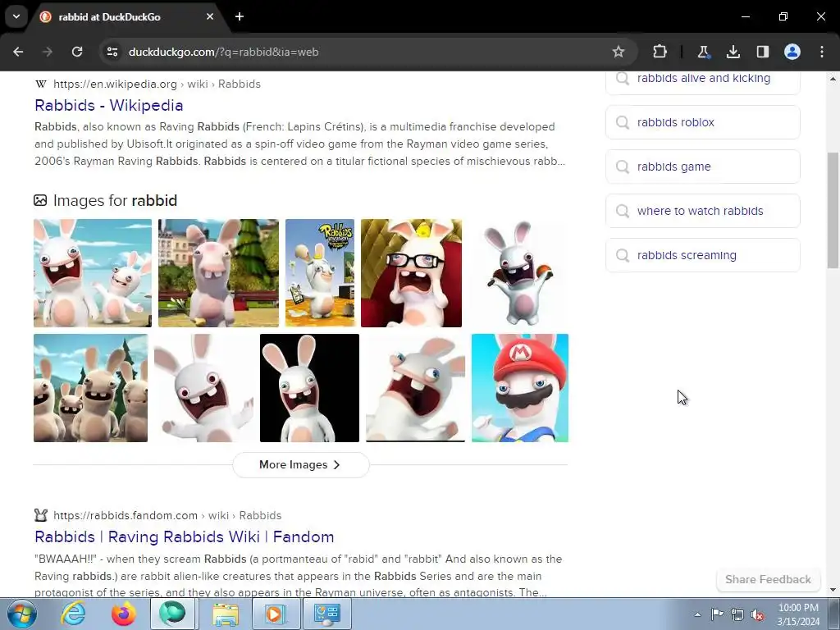The width and height of the screenshot is (840, 630).
Task: Open the image of rabbid holding a plunger
Action: 518,272
